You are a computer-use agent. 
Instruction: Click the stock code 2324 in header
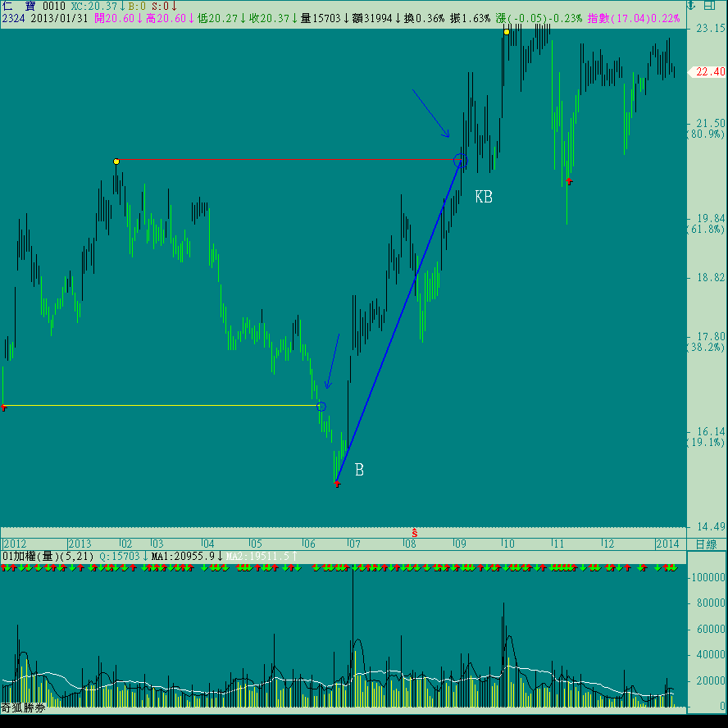(x=13, y=18)
